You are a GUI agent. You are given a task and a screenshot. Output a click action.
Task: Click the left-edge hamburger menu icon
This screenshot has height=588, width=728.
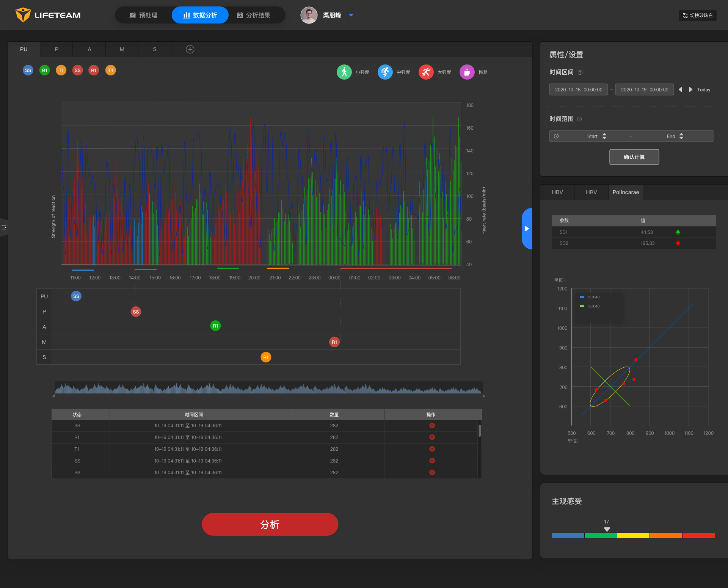pos(4,227)
